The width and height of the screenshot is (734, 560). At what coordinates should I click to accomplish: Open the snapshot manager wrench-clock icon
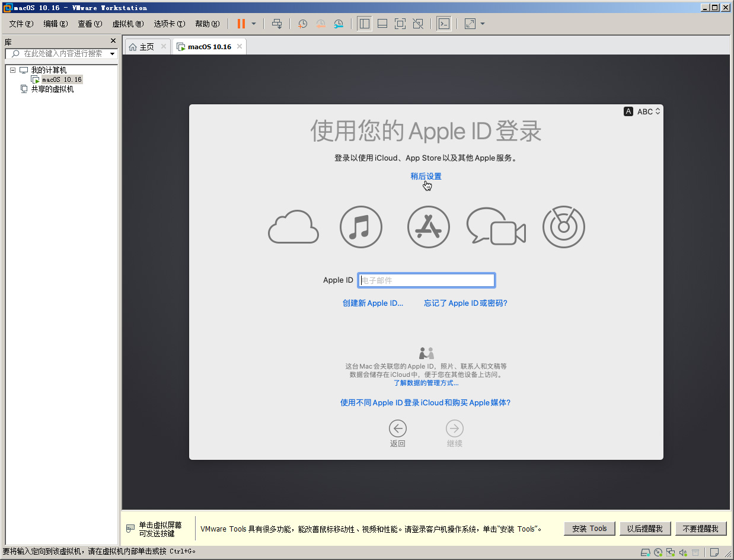[x=339, y=24]
